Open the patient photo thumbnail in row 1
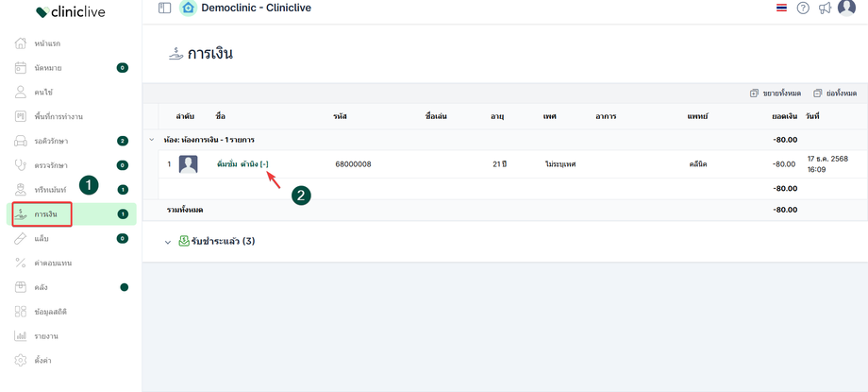The width and height of the screenshot is (868, 392). [189, 164]
